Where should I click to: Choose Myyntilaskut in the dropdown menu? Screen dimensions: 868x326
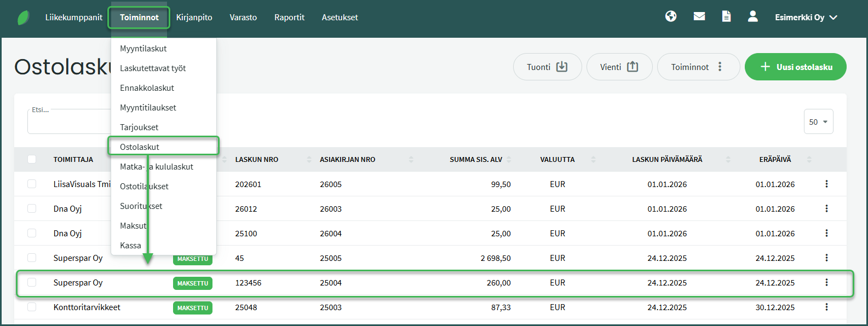coord(143,49)
